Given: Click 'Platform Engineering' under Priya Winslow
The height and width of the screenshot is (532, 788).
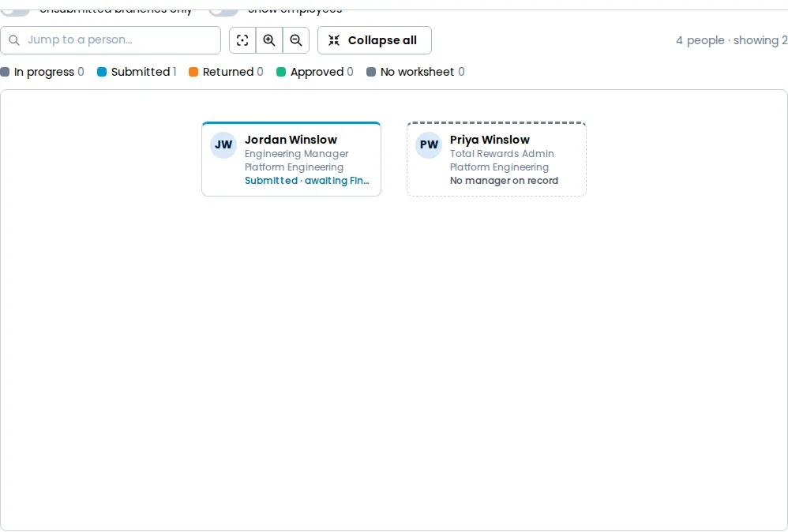Looking at the screenshot, I should click(499, 167).
